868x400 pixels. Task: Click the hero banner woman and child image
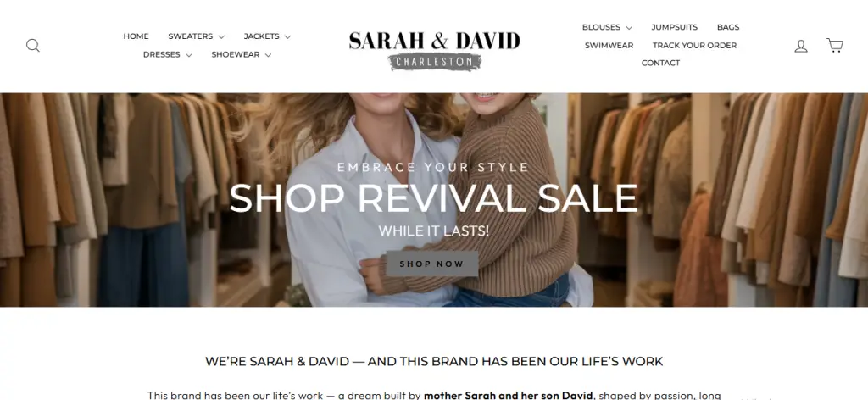point(434,200)
